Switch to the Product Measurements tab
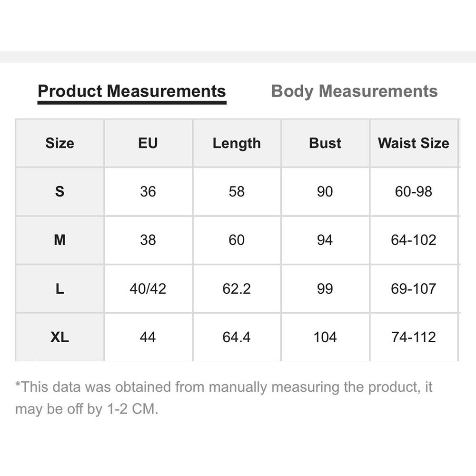This screenshot has height=476, width=476. 131,91
